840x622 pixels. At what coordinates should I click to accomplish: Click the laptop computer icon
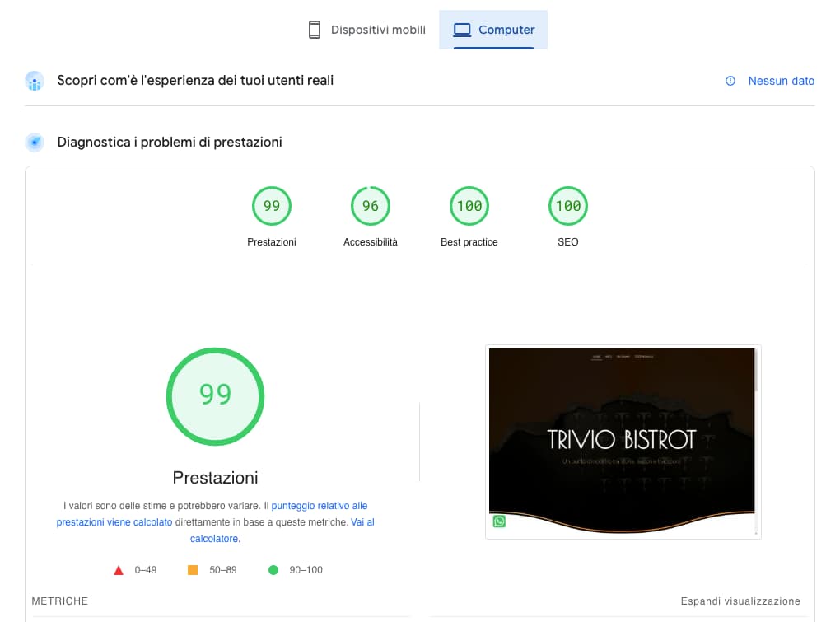pyautogui.click(x=462, y=30)
